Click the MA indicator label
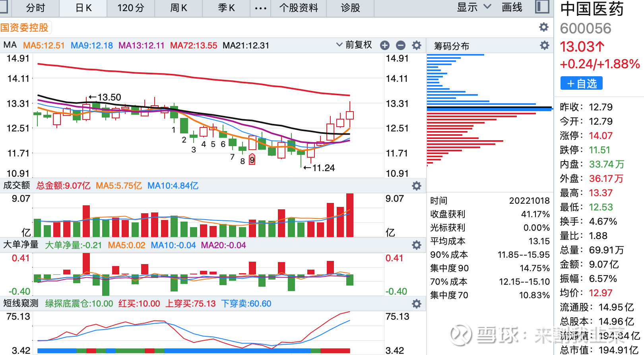 click(x=10, y=45)
